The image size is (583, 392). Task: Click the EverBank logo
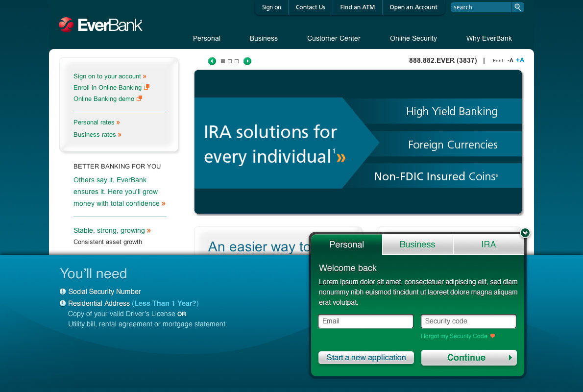coord(100,25)
